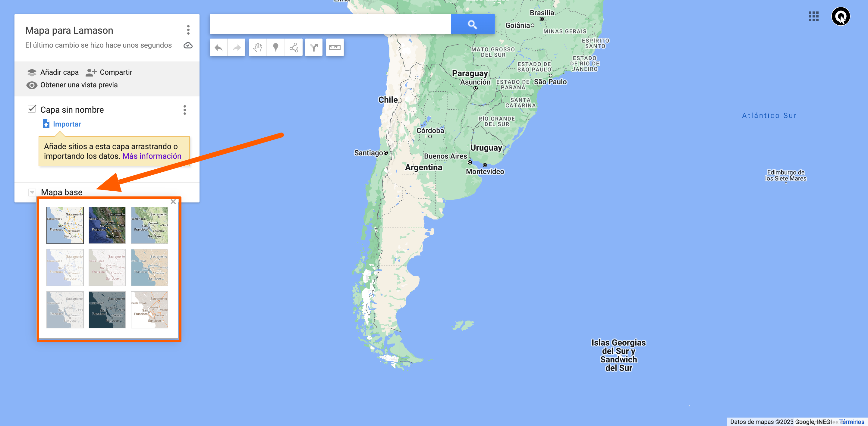Click the blue search magnifier button
Viewport: 868px width, 426px height.
tap(472, 24)
